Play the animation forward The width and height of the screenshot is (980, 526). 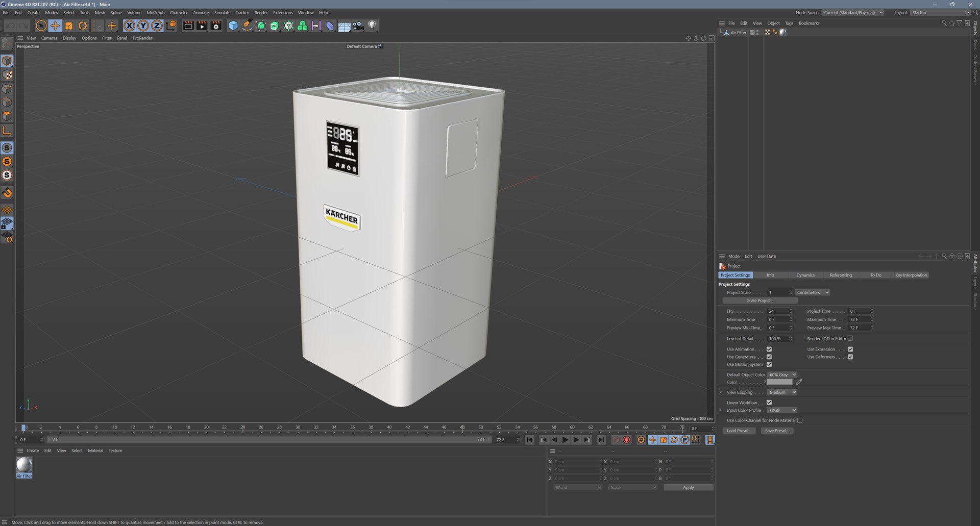coord(565,440)
